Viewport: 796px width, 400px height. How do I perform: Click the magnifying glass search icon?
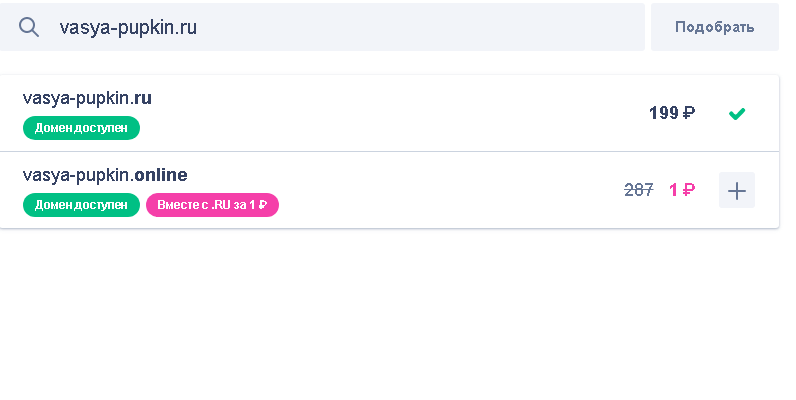29,27
